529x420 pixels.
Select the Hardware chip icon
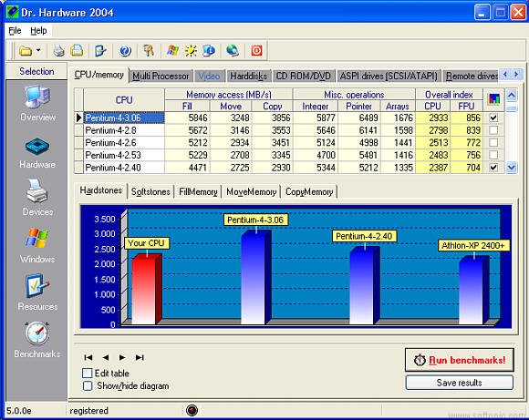click(x=37, y=147)
